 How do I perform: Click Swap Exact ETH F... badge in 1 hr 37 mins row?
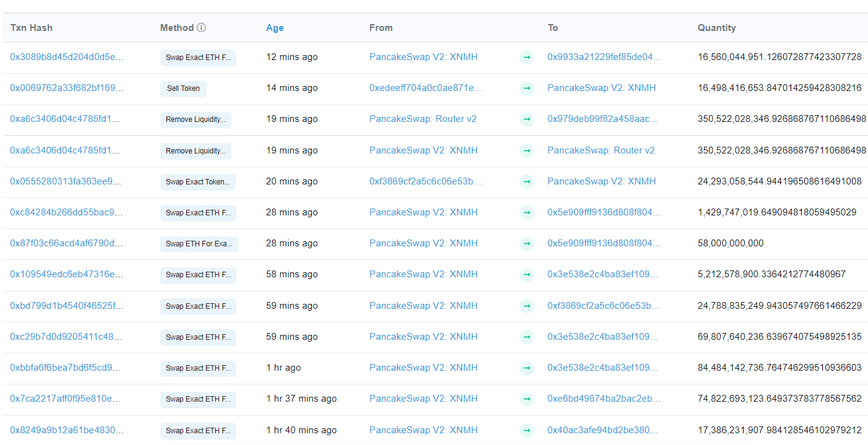tap(198, 399)
